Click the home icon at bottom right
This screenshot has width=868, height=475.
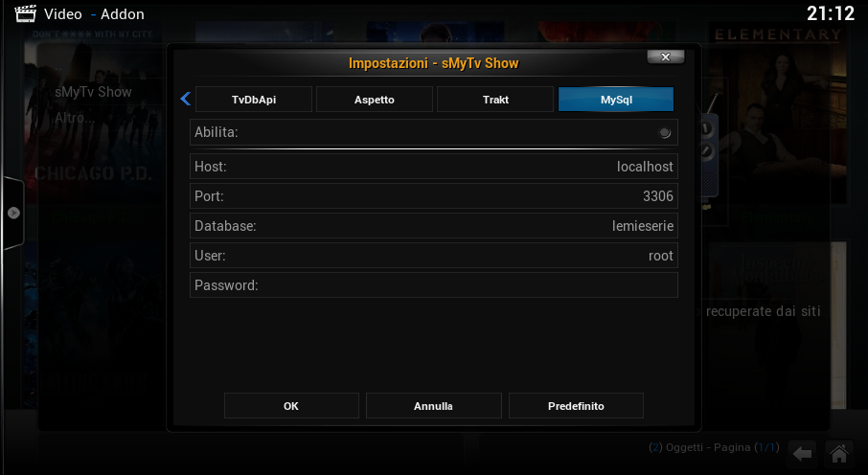[x=838, y=453]
